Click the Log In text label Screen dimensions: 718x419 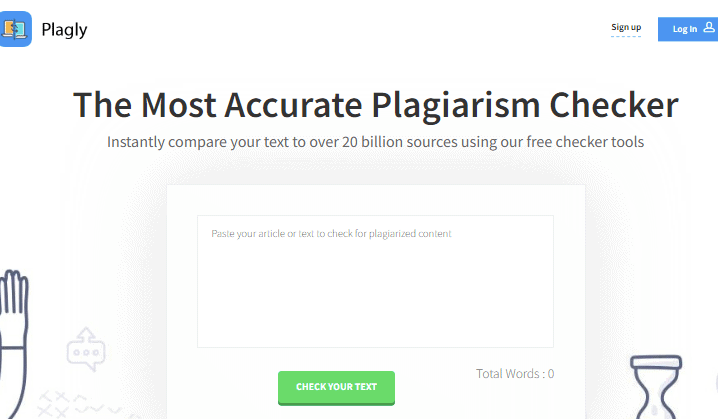point(685,29)
